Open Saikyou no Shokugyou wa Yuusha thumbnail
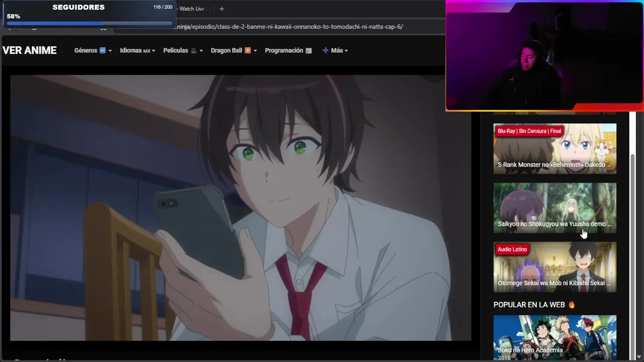Image resolution: width=644 pixels, height=362 pixels. click(555, 208)
